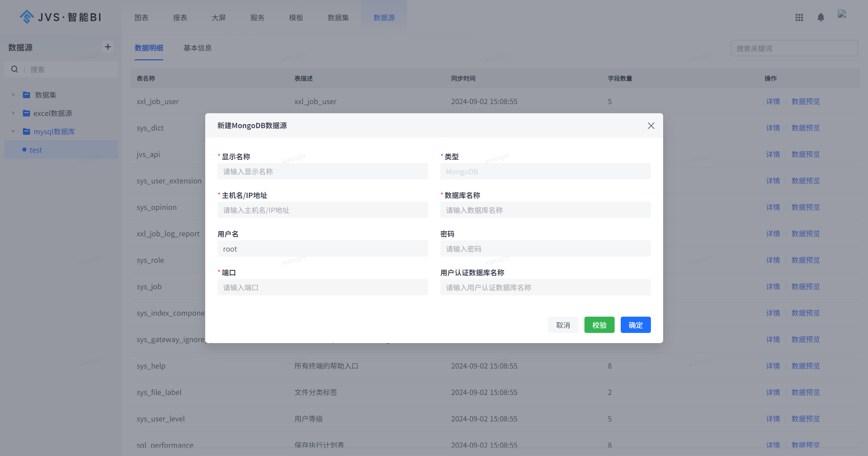
Task: Select the test data source item
Action: tap(61, 150)
